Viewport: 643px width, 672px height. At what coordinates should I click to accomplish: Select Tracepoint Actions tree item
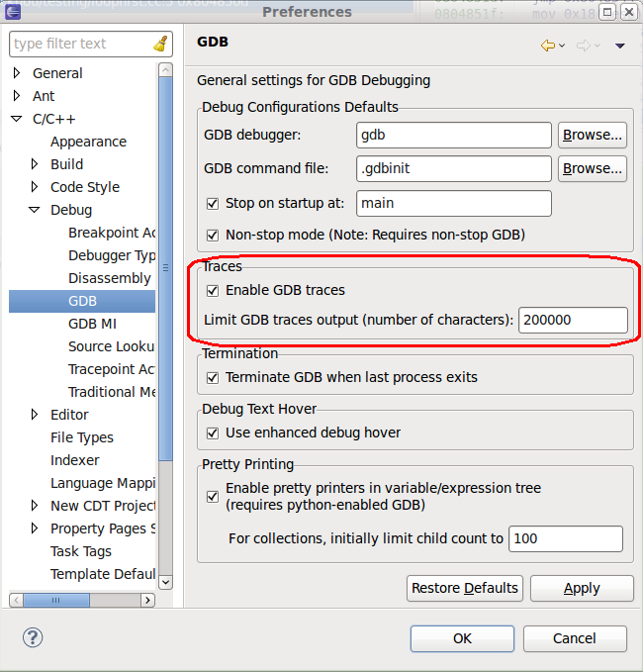tap(112, 369)
